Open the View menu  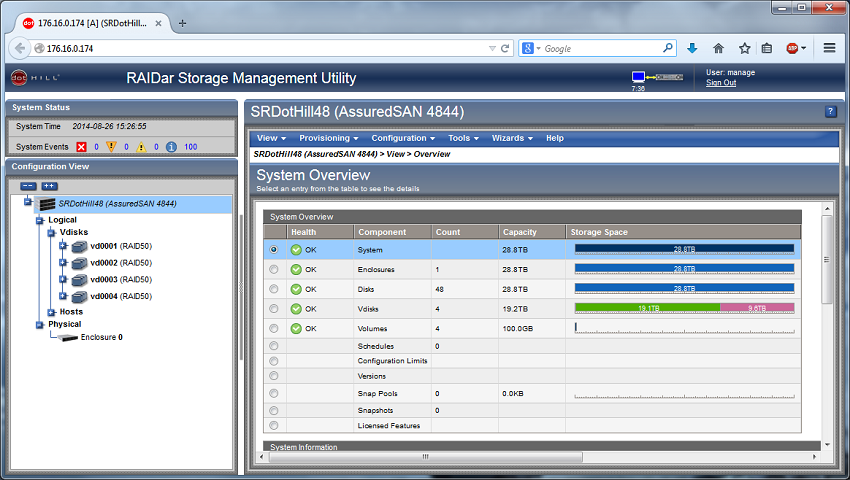click(x=271, y=138)
